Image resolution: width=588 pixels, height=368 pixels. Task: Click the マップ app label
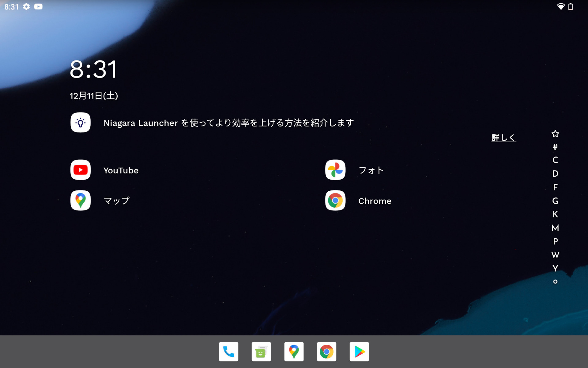tap(117, 201)
